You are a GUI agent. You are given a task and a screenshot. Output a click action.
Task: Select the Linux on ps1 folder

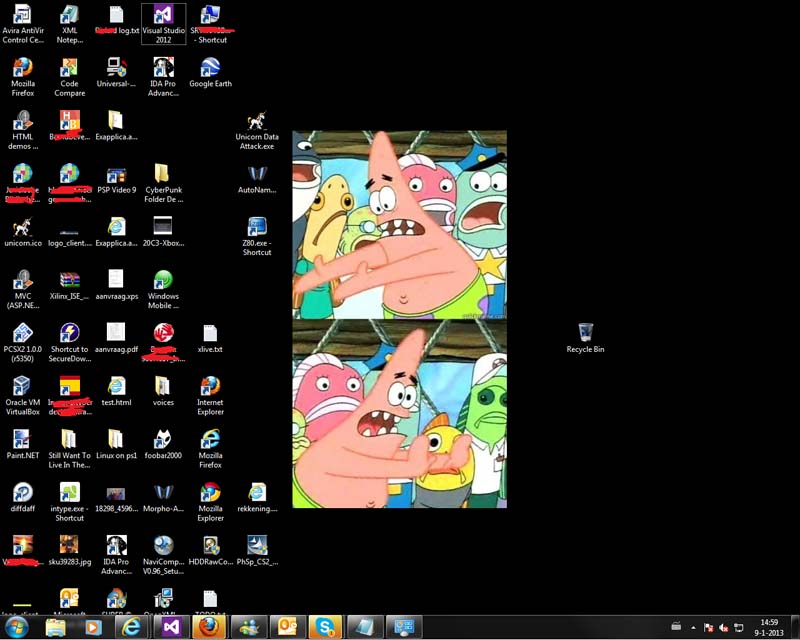(117, 444)
